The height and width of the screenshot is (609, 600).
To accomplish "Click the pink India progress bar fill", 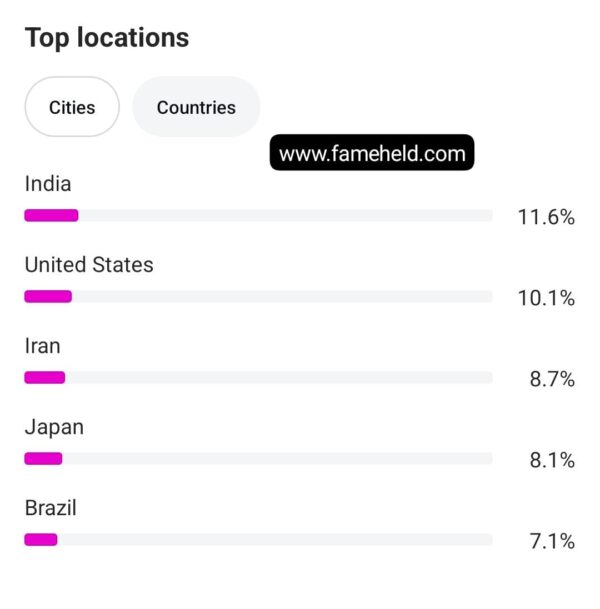I will (x=51, y=215).
